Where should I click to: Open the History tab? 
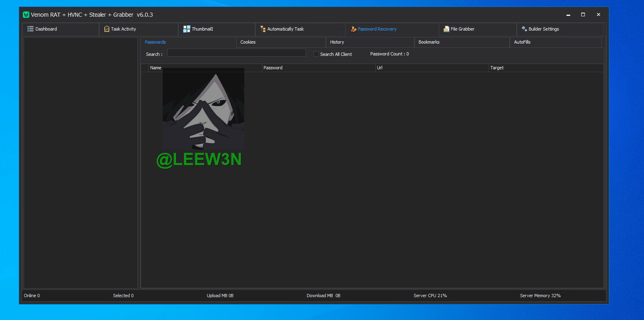coord(337,42)
